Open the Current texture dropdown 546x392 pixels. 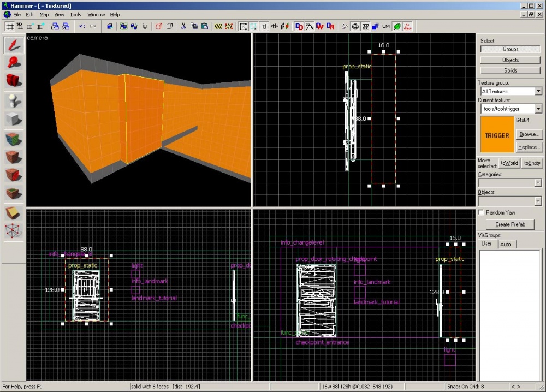[538, 109]
